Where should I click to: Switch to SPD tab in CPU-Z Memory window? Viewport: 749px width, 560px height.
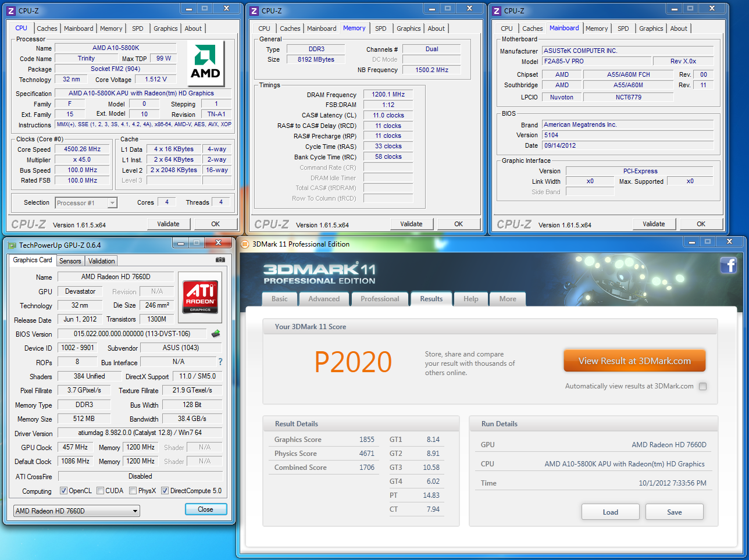tap(381, 28)
